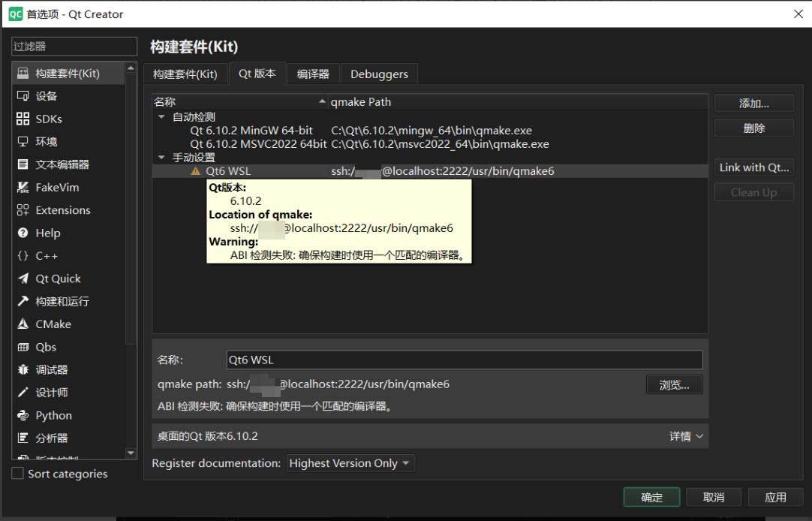Screen dimensions: 812x521
Task: Click the mingw_64 qmake.exe path cell
Action: click(432, 131)
